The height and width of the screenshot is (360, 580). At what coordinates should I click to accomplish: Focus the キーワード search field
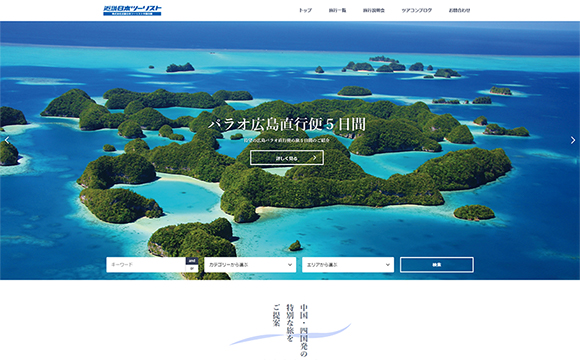[146, 265]
